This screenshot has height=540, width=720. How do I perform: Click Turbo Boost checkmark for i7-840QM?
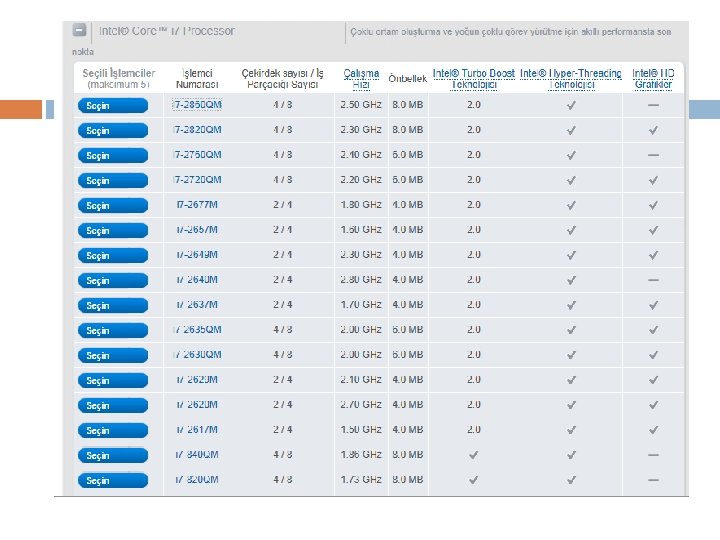[473, 455]
